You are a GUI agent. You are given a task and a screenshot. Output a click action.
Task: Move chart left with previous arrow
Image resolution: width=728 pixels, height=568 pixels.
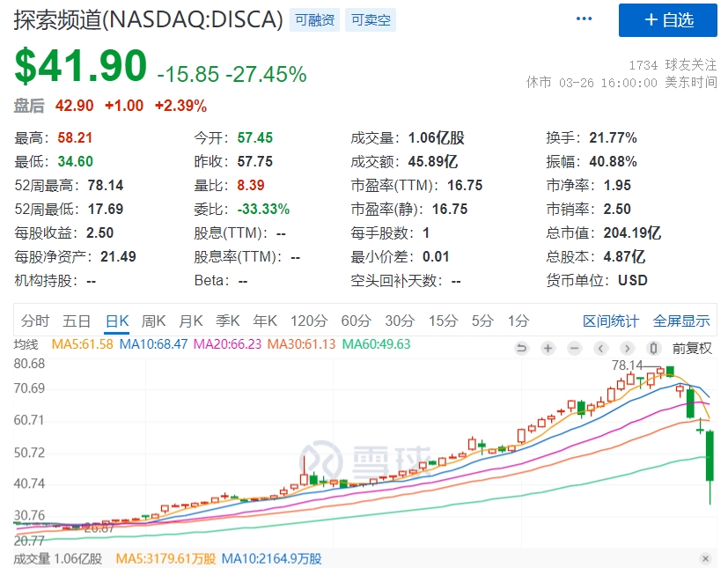point(600,348)
